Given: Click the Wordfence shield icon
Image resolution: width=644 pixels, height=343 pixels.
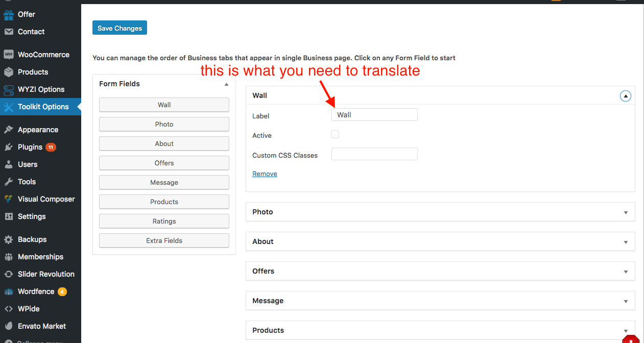Looking at the screenshot, I should (x=8, y=291).
